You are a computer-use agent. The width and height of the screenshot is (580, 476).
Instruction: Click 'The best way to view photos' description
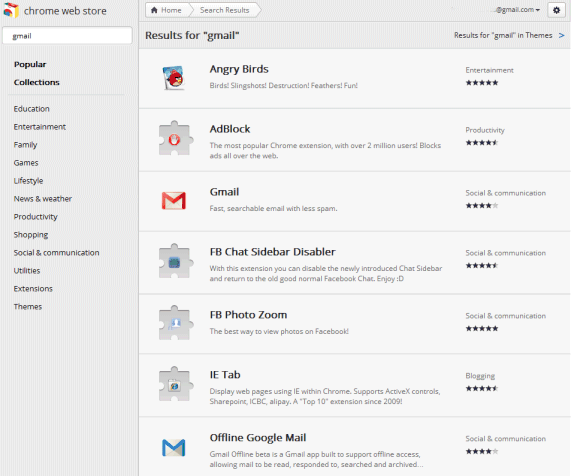(279, 331)
